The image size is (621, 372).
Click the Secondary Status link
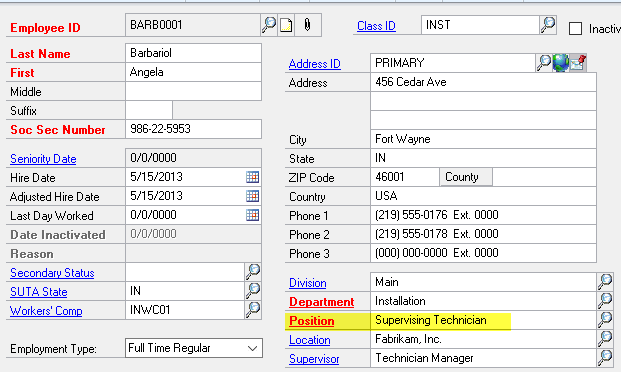click(52, 273)
